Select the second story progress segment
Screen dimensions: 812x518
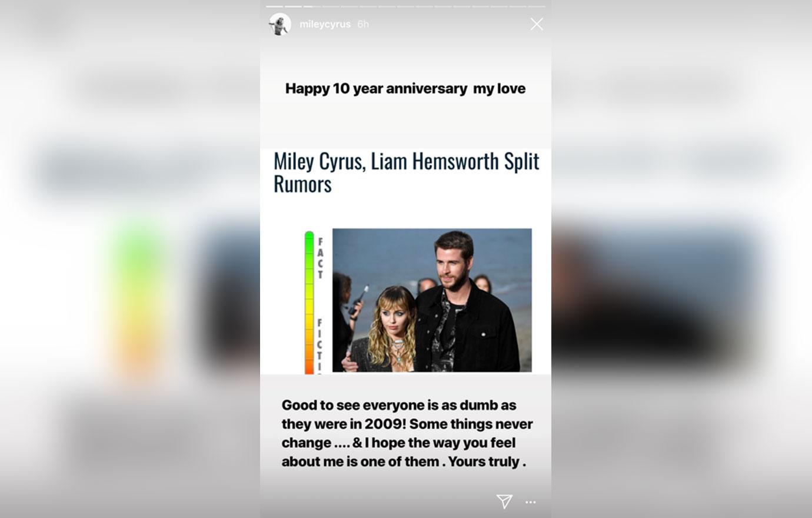294,6
